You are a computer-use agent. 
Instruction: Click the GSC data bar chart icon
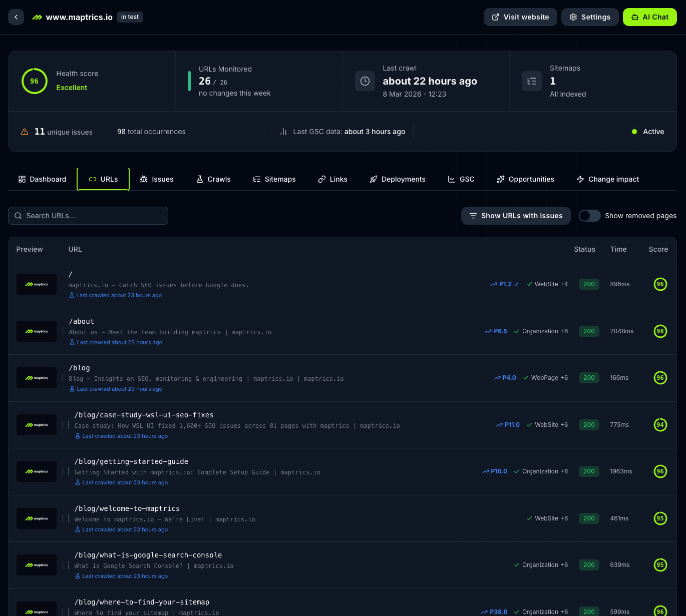[x=283, y=132]
